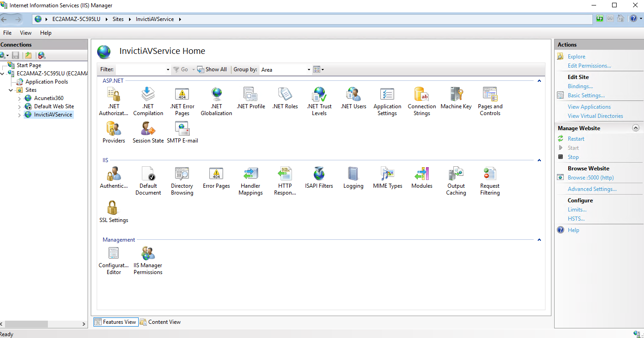
Task: Click the Explore action link
Action: click(x=576, y=57)
